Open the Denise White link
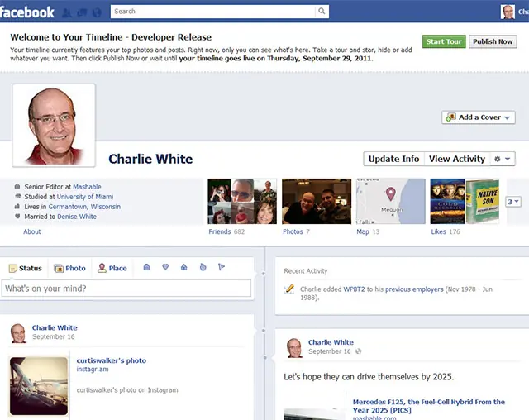This screenshot has width=529, height=420. [x=77, y=217]
